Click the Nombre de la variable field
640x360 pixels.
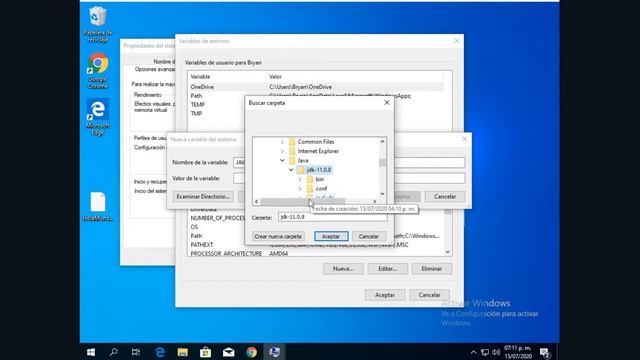(349, 162)
